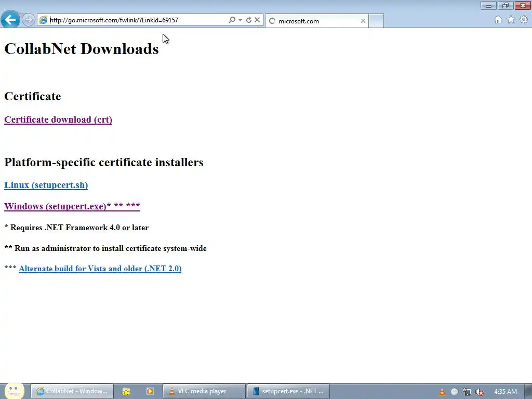Click the address bar search magnifier icon

[x=232, y=20]
